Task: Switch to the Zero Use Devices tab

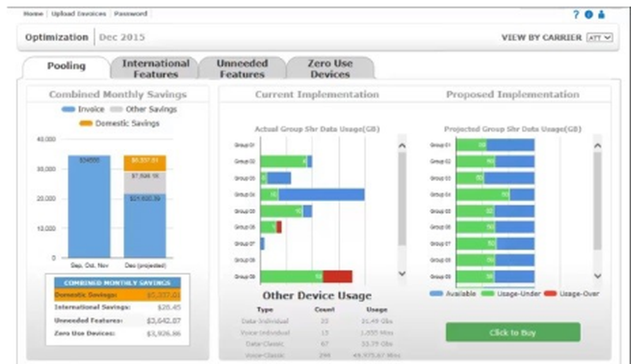Action: (330, 68)
